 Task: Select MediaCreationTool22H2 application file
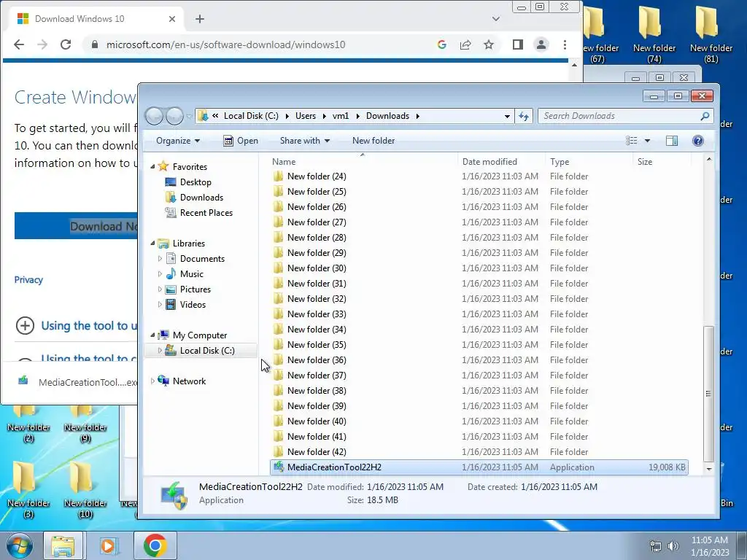click(x=479, y=467)
